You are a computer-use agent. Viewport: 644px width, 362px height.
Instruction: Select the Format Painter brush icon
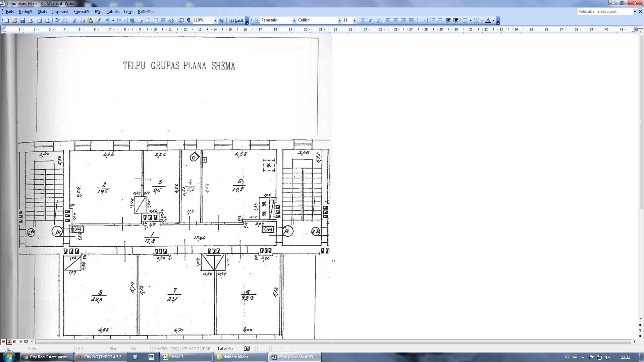click(98, 20)
